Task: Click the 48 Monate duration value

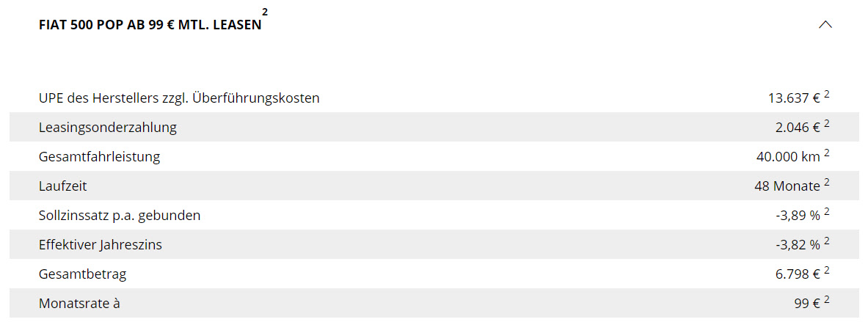Action: (787, 186)
